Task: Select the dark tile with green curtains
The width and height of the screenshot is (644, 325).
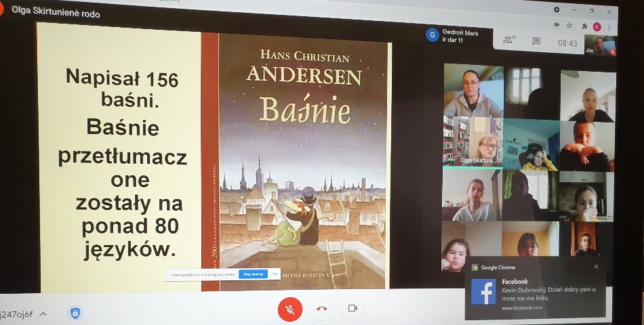Action: point(530,196)
